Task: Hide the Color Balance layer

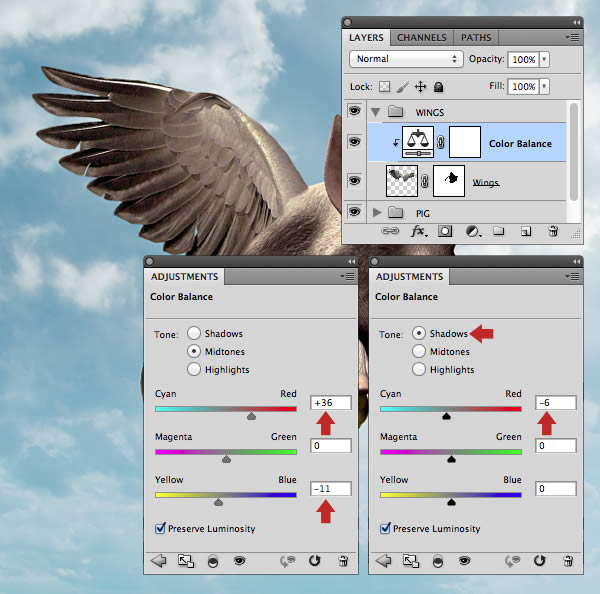Action: pyautogui.click(x=354, y=142)
